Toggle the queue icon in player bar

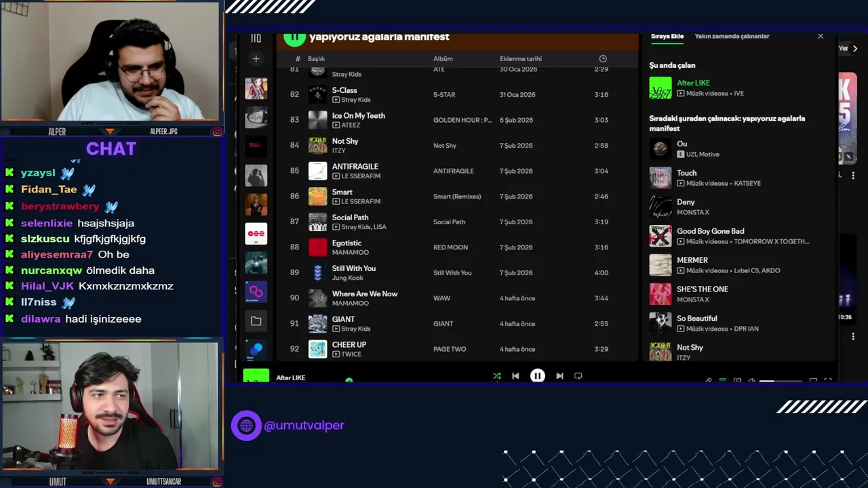click(723, 381)
